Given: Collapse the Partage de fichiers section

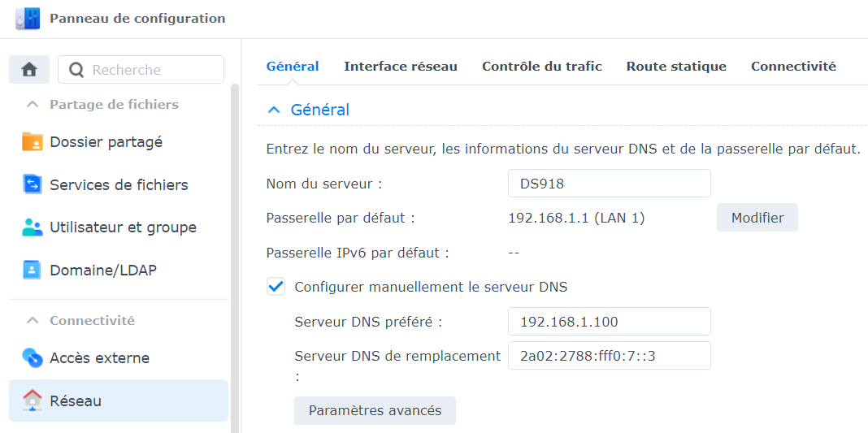Looking at the screenshot, I should (x=33, y=105).
